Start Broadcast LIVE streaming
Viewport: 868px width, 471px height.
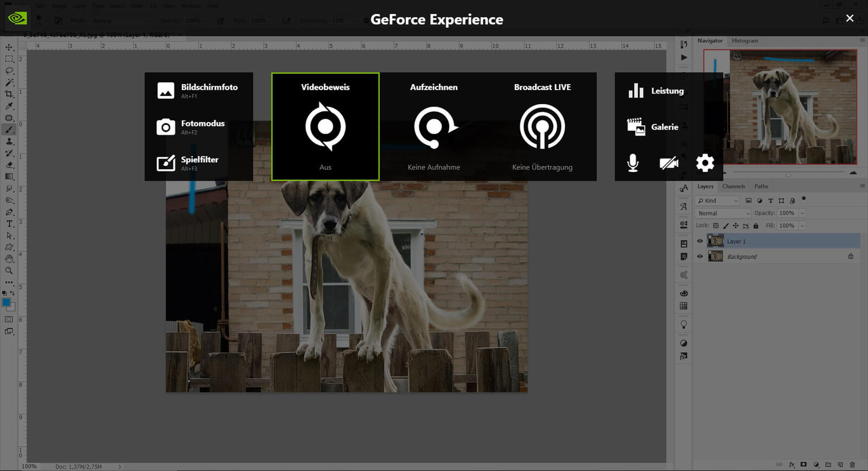click(542, 127)
